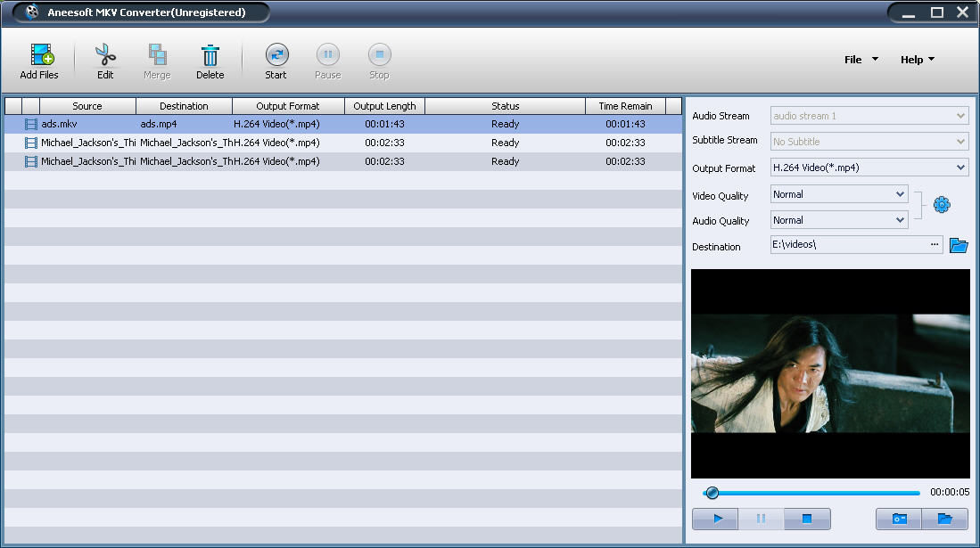Open destination folder with blue folder icon

[958, 245]
